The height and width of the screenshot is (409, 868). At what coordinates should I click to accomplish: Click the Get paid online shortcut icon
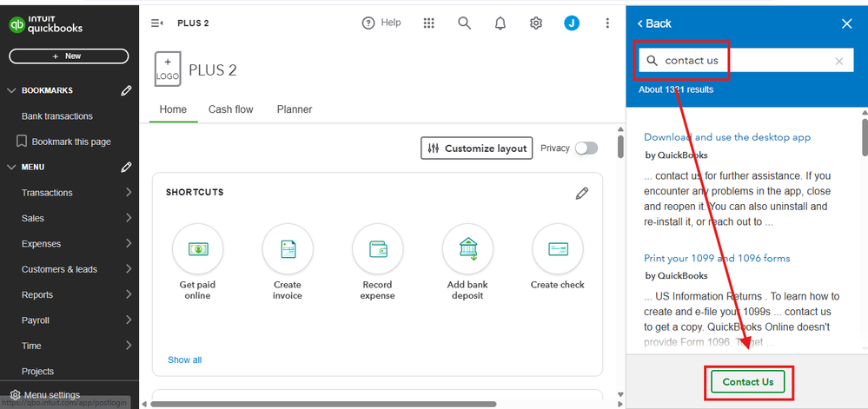[198, 249]
